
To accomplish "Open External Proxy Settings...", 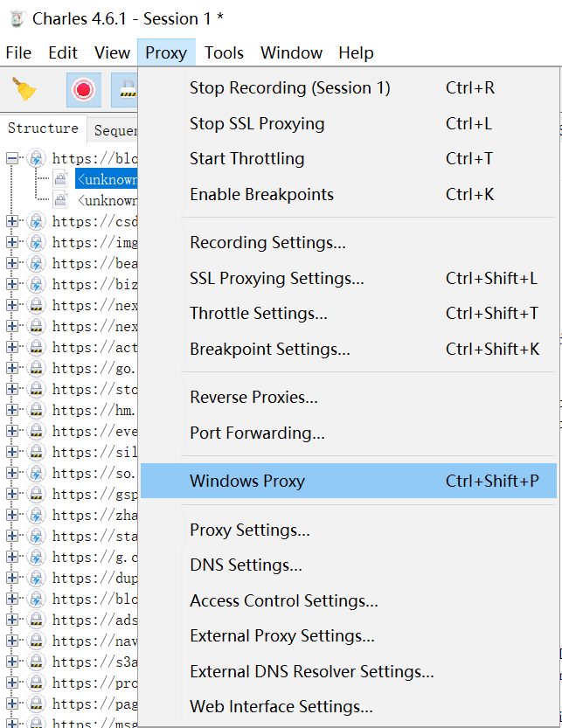I will (349, 636).
